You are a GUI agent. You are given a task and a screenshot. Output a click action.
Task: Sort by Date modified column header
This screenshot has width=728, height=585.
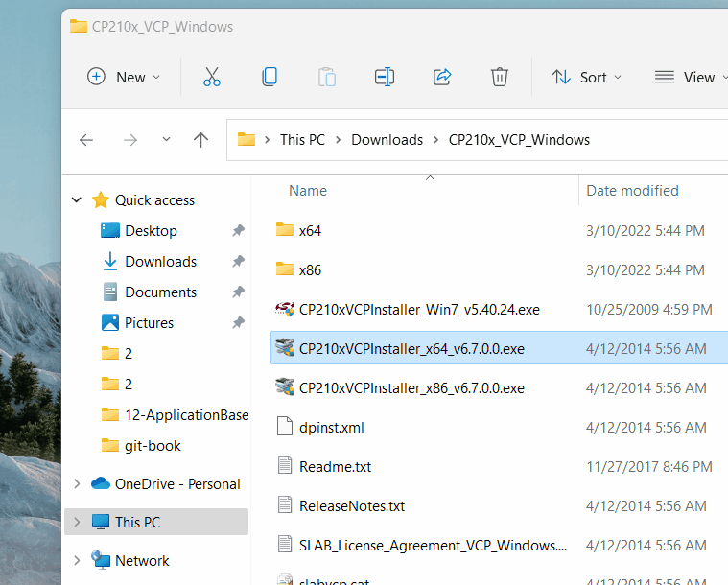point(632,191)
